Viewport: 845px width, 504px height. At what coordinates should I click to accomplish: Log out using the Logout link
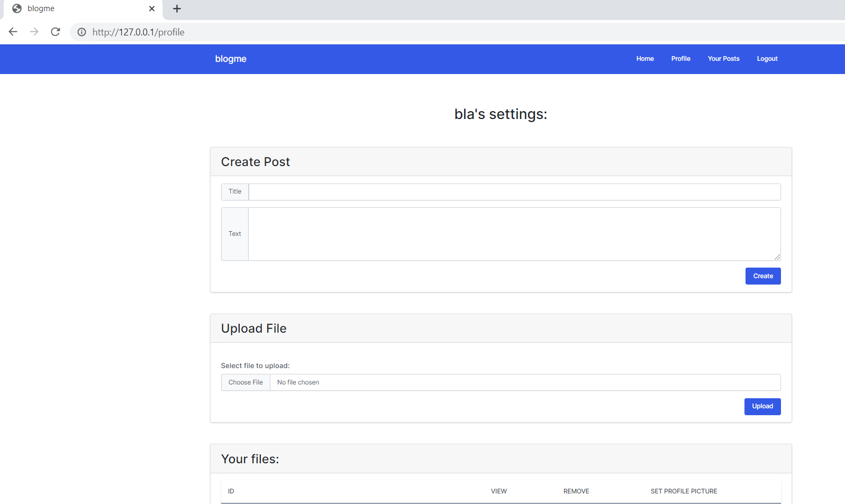(767, 59)
